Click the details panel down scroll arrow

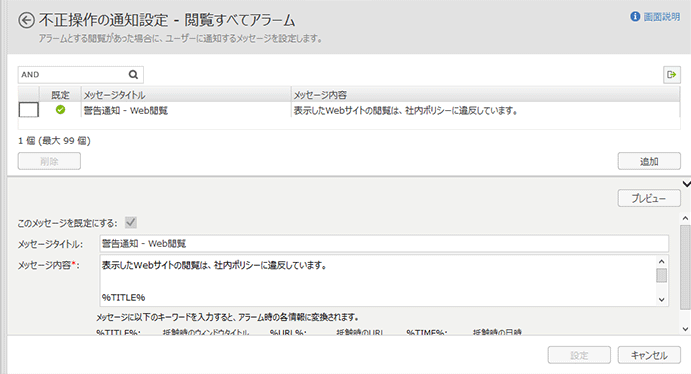point(685,329)
